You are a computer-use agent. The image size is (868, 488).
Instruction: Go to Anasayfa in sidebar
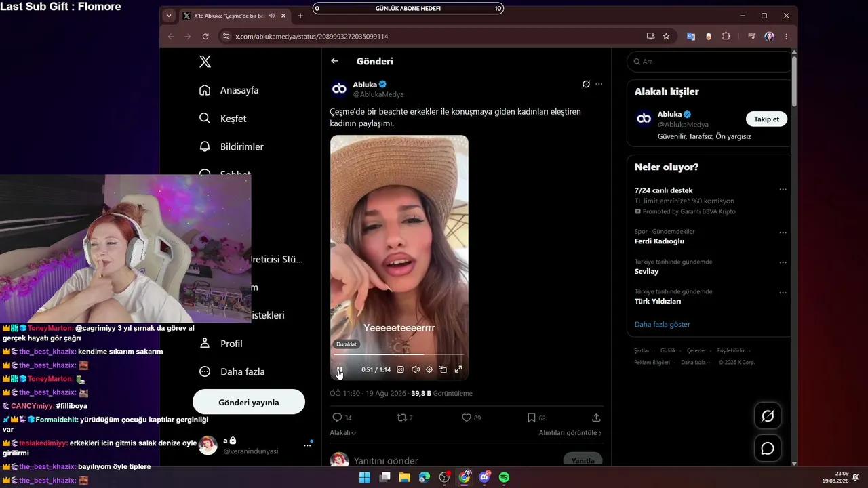(229, 90)
